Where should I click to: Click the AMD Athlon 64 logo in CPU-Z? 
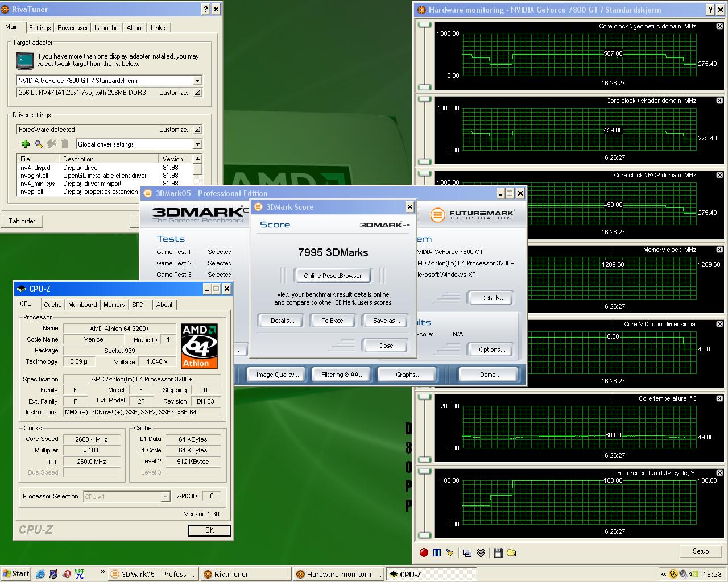click(x=199, y=346)
